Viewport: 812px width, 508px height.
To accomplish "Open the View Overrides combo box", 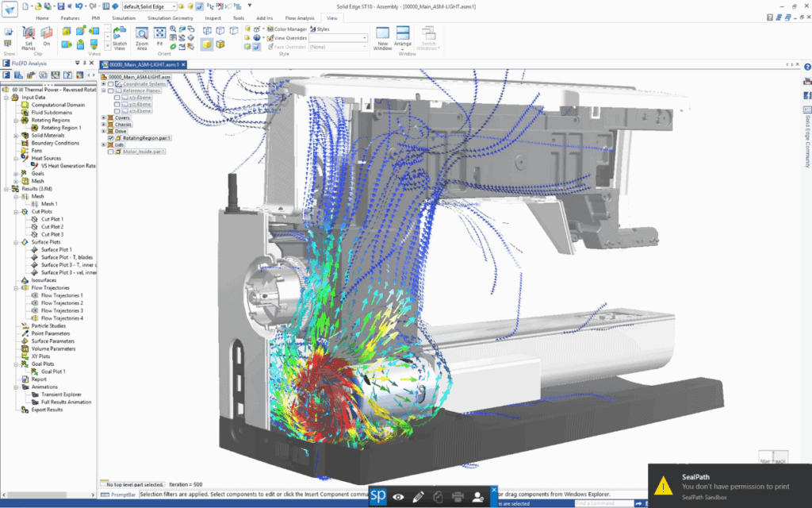I will tap(338, 38).
